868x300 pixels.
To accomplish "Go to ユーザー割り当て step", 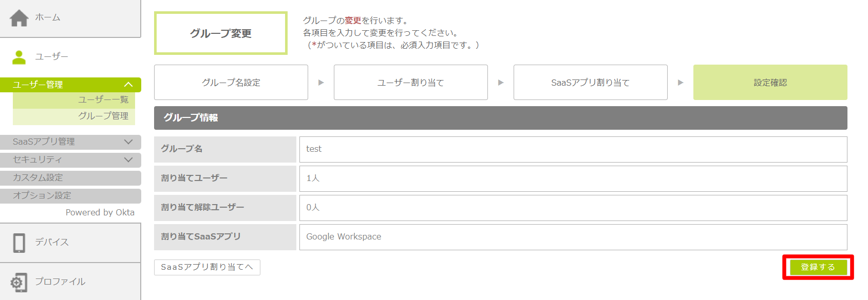I will (410, 83).
